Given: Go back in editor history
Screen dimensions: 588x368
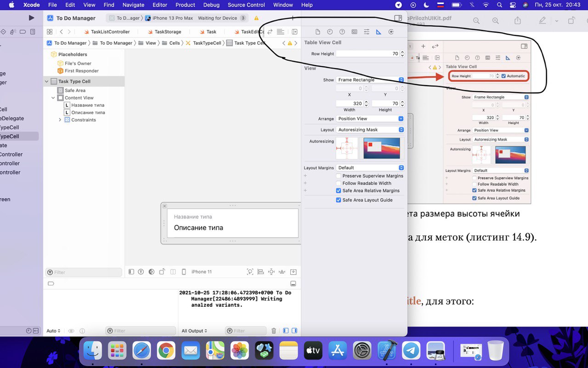Looking at the screenshot, I should tap(62, 32).
